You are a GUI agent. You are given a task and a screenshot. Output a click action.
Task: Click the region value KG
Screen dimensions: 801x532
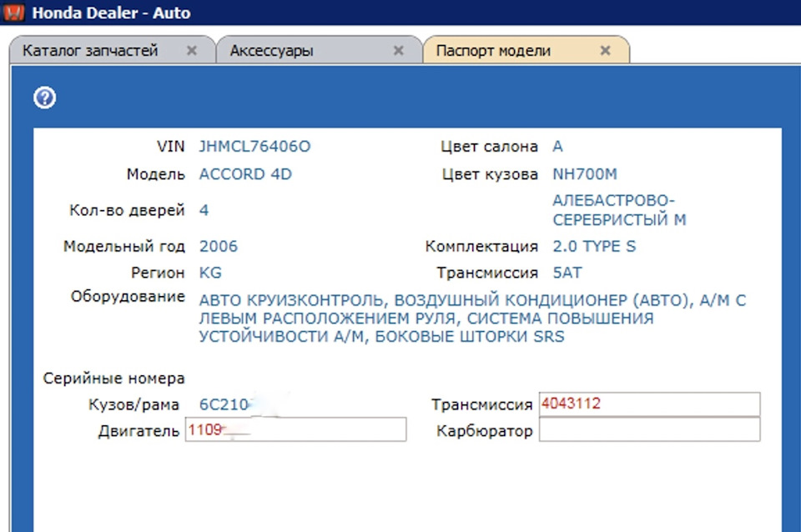pyautogui.click(x=210, y=273)
